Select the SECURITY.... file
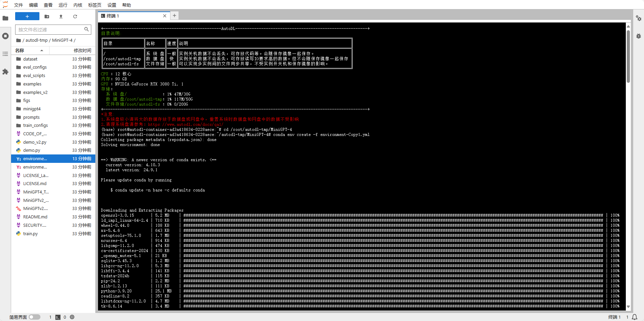 click(54, 225)
